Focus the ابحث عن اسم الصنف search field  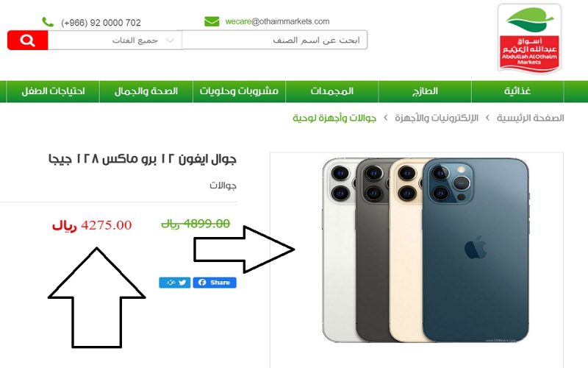click(x=275, y=40)
